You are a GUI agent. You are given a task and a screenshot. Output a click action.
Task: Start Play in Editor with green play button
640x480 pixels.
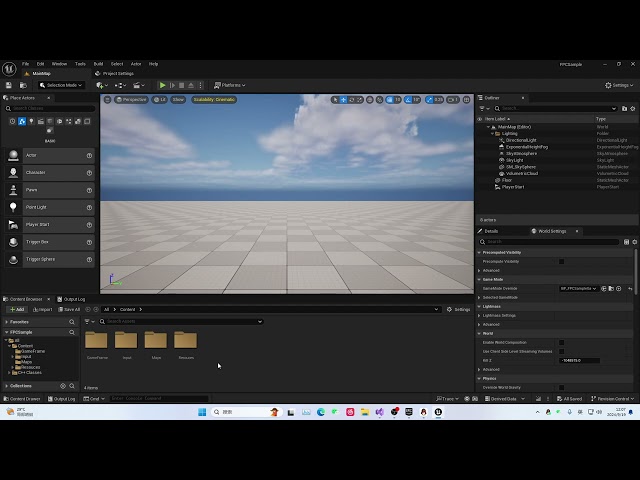[x=162, y=85]
